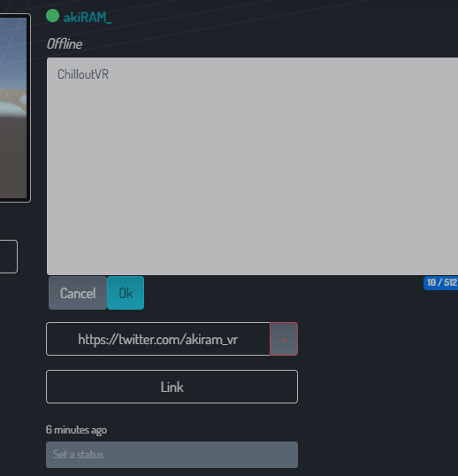This screenshot has height=476, width=458.
Task: Click the https://twitter.com/akiram_vr URL text
Action: pyautogui.click(x=158, y=340)
